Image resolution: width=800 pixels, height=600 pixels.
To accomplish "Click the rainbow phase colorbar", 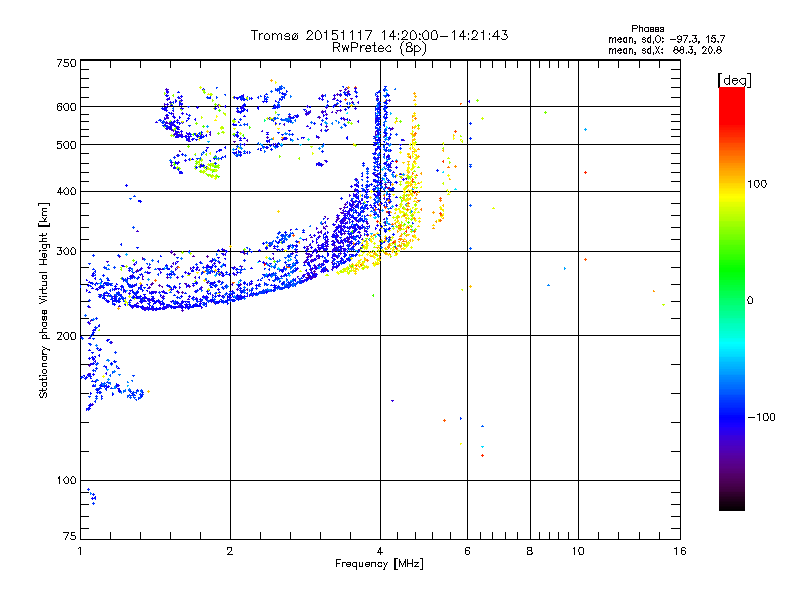I will pos(732,298).
